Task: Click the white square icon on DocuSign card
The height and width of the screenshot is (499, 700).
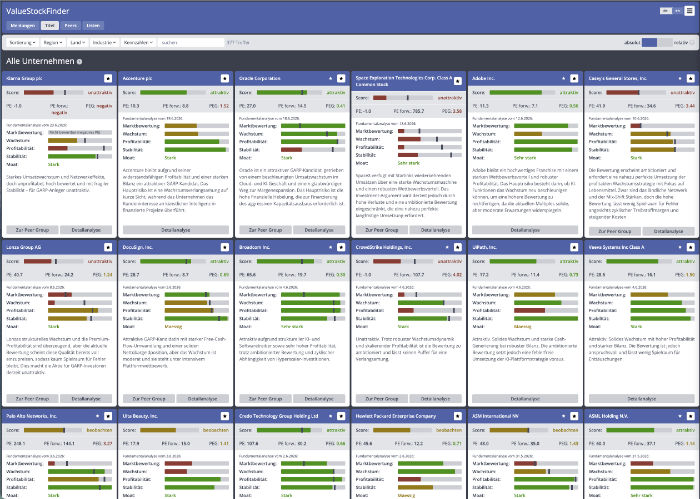Action: 225,247
